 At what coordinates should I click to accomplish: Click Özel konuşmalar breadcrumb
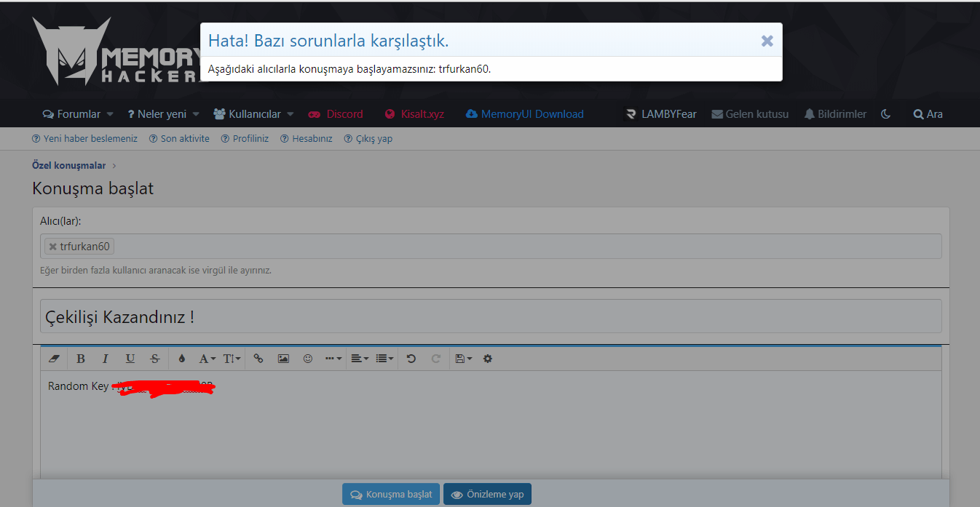[68, 166]
